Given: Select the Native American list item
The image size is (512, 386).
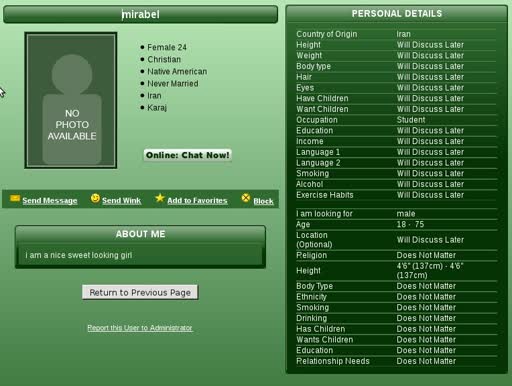Looking at the screenshot, I should click(177, 71).
